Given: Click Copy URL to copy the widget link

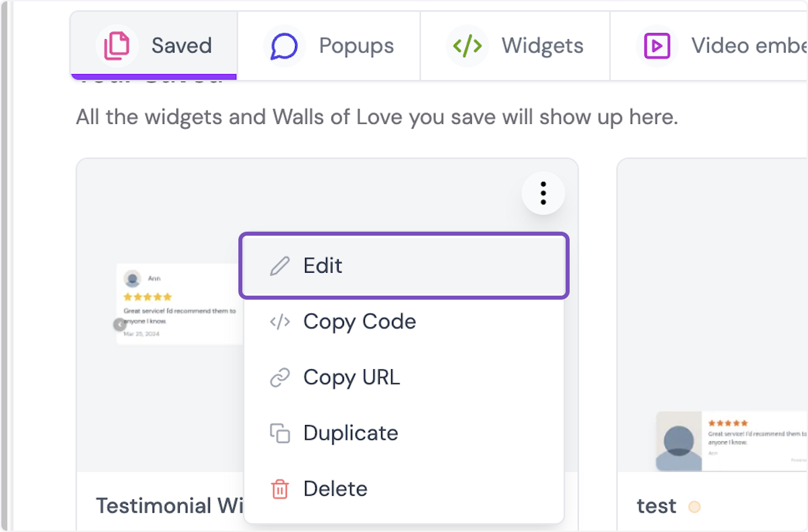Looking at the screenshot, I should point(351,377).
